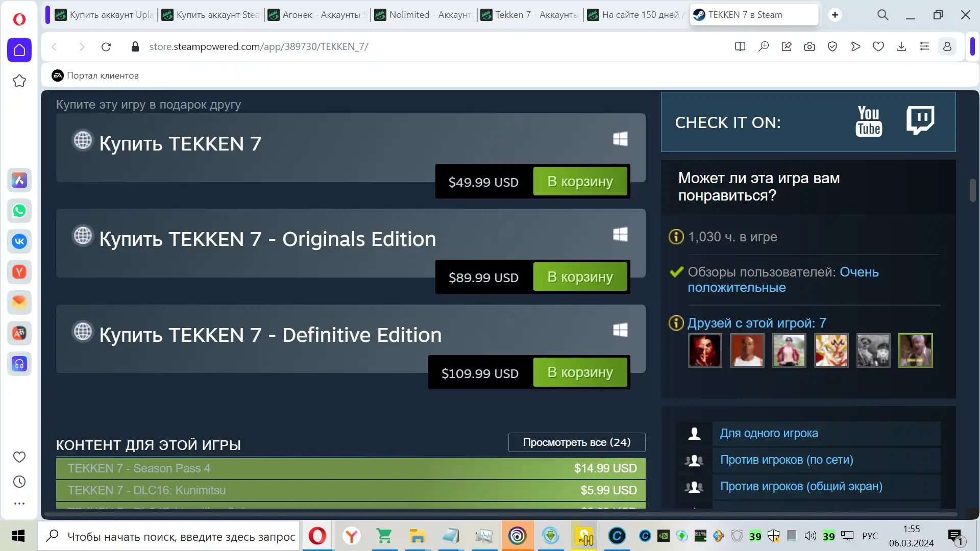Viewport: 980px width, 551px height.
Task: Open the Twitch logo link
Action: point(920,120)
